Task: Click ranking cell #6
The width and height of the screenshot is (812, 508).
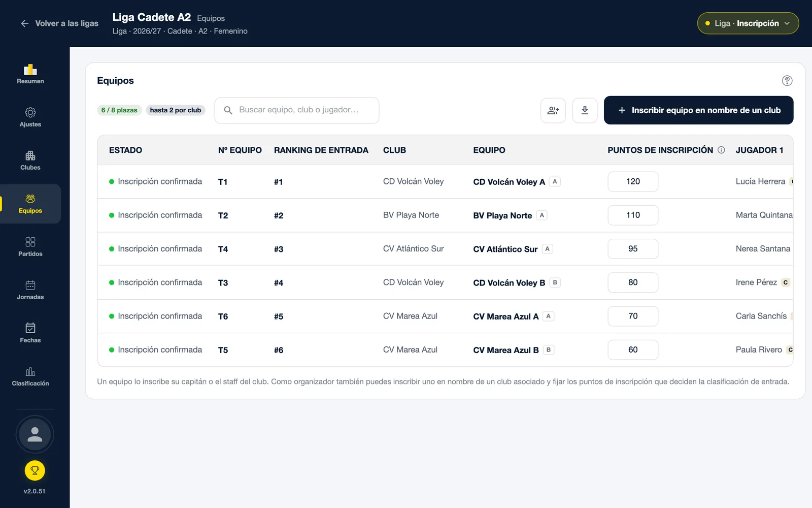Action: tap(279, 350)
